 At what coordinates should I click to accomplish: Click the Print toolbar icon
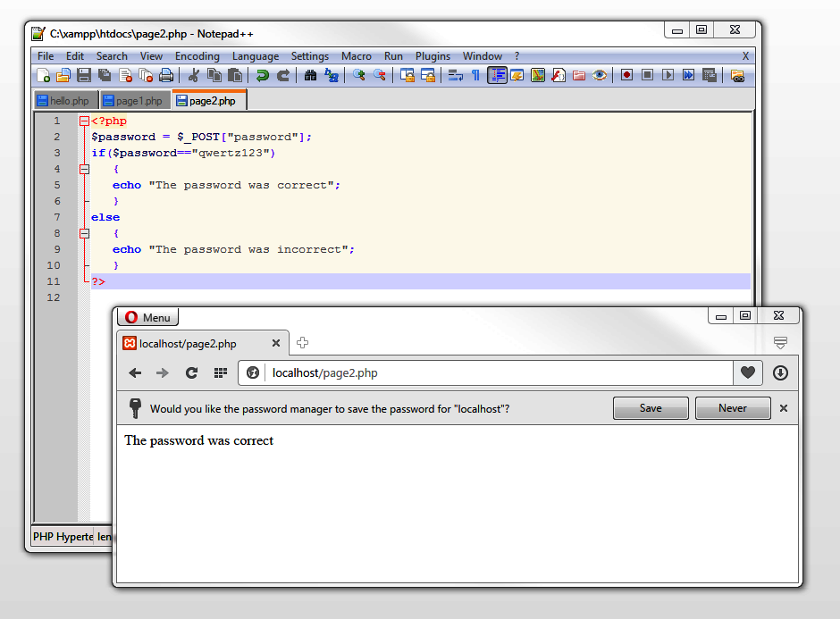[x=166, y=76]
